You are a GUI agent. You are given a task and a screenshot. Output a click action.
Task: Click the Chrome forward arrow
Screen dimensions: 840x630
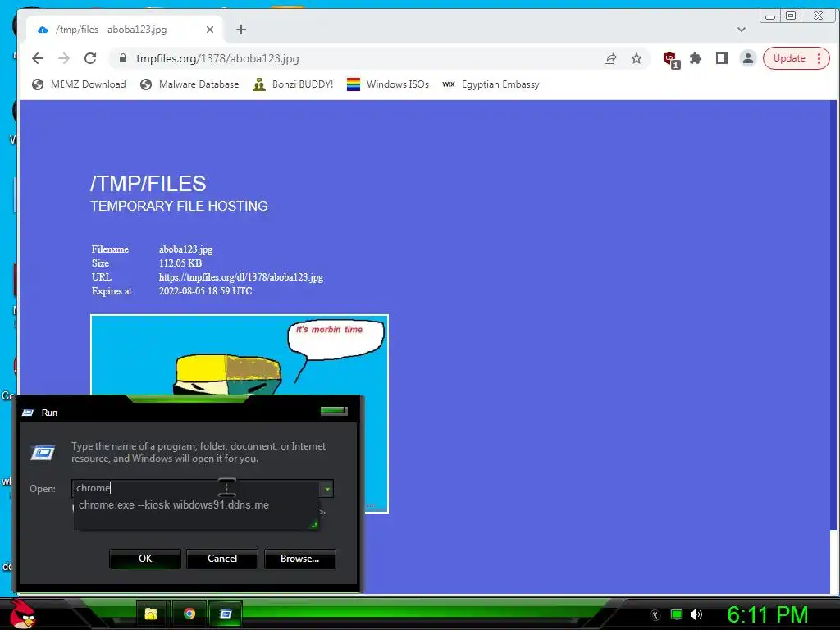(64, 58)
